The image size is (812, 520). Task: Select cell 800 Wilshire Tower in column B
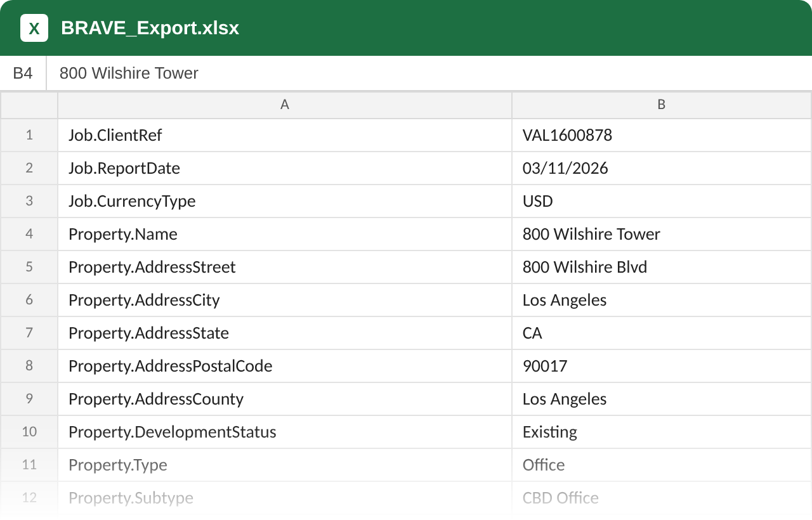pyautogui.click(x=662, y=234)
